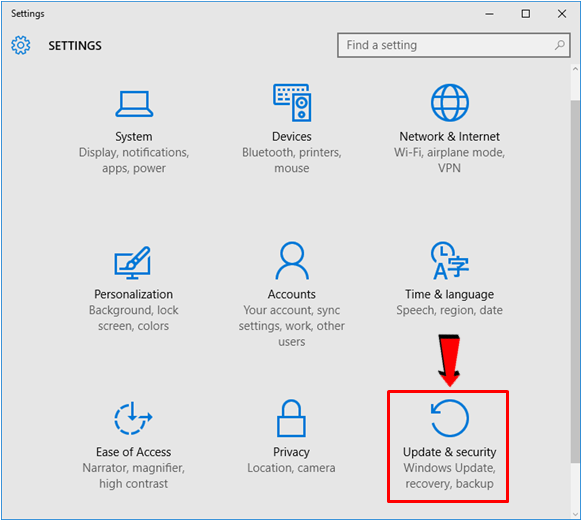Open the Accounts person icon
This screenshot has width=581, height=520.
292,261
